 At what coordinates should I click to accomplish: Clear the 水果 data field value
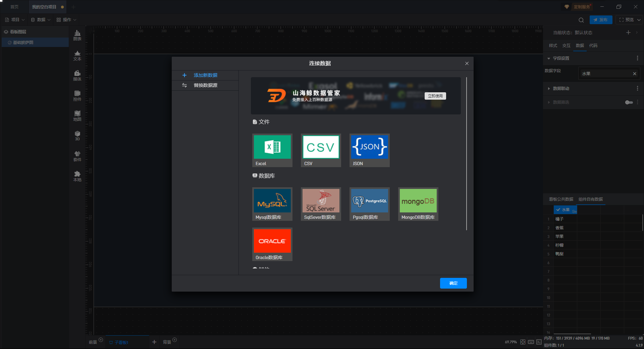pyautogui.click(x=635, y=74)
